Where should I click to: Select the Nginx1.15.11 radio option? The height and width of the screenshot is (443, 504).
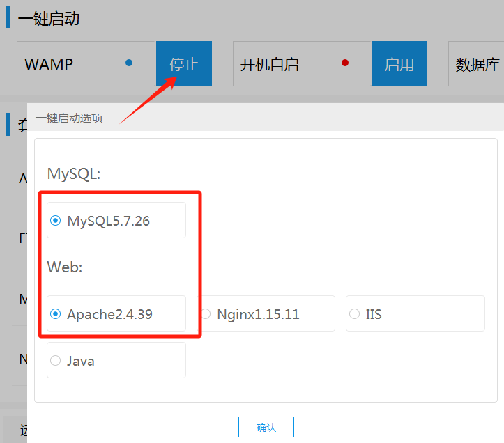(206, 314)
